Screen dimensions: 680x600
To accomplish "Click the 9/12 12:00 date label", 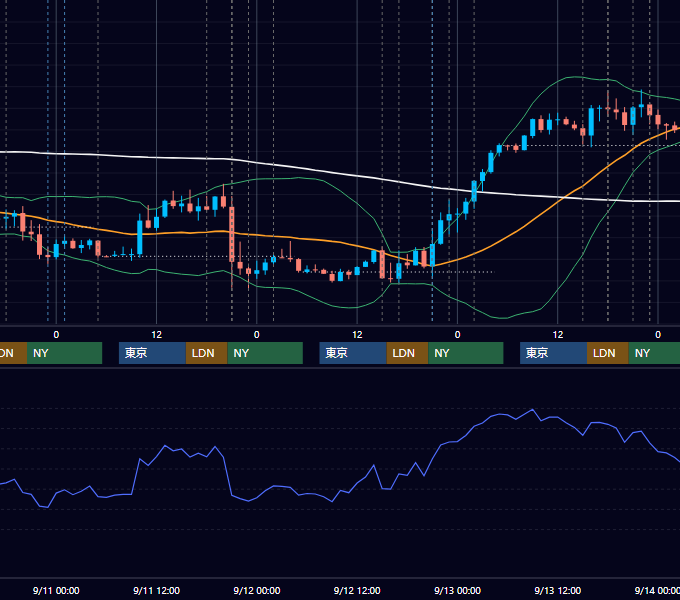I will pyautogui.click(x=357, y=590).
